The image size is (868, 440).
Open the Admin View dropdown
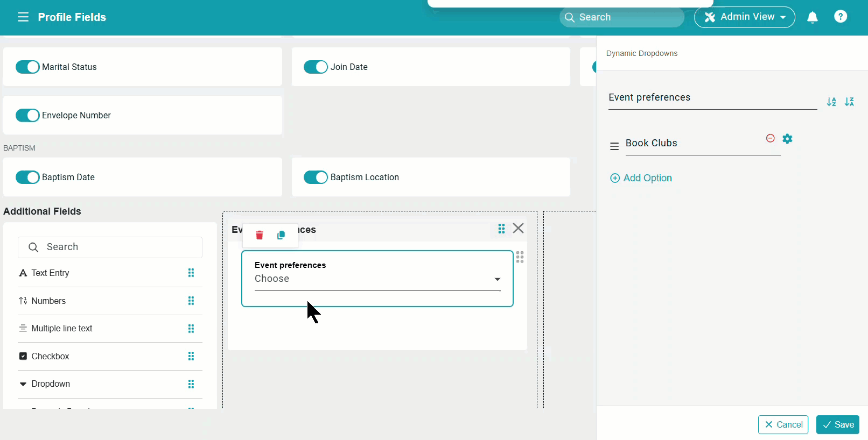click(x=744, y=17)
